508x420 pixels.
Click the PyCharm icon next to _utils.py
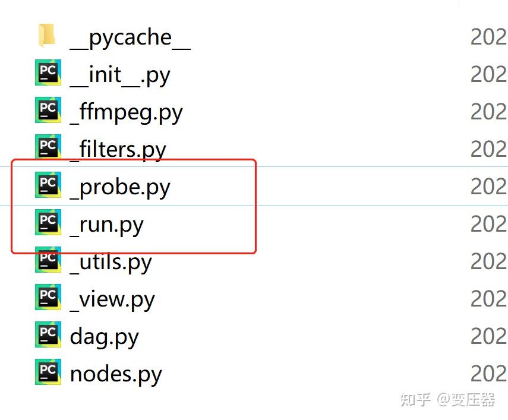(48, 260)
